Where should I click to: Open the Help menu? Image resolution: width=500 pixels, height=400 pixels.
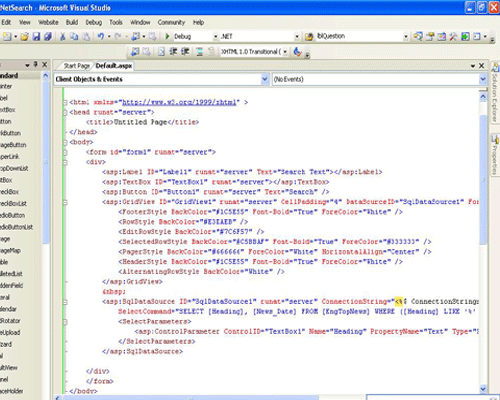198,22
